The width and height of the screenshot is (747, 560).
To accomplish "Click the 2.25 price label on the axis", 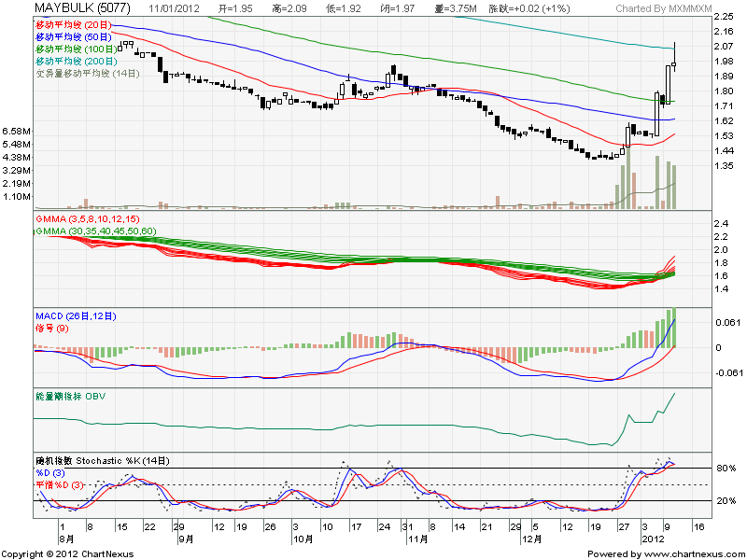I will click(x=723, y=17).
